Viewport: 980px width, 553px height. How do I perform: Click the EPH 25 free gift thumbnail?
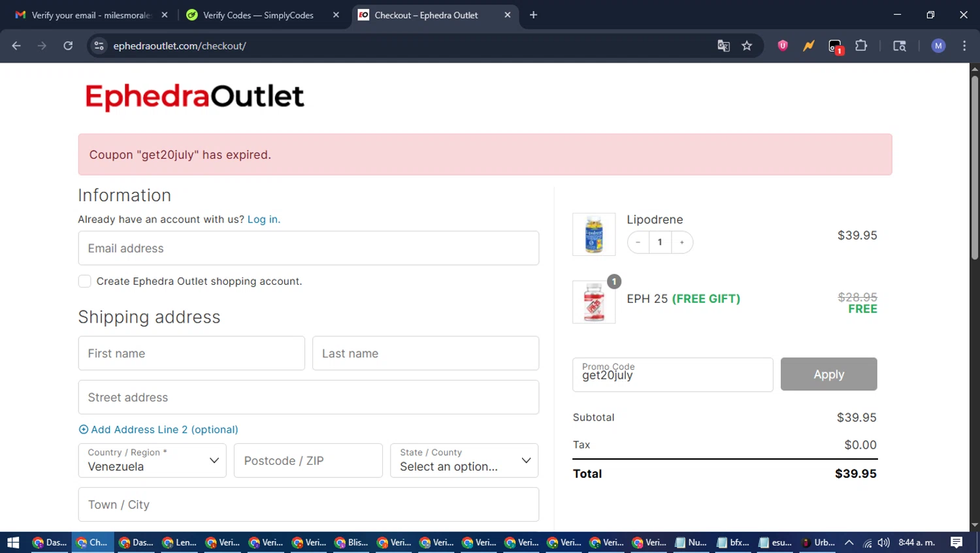pyautogui.click(x=594, y=302)
